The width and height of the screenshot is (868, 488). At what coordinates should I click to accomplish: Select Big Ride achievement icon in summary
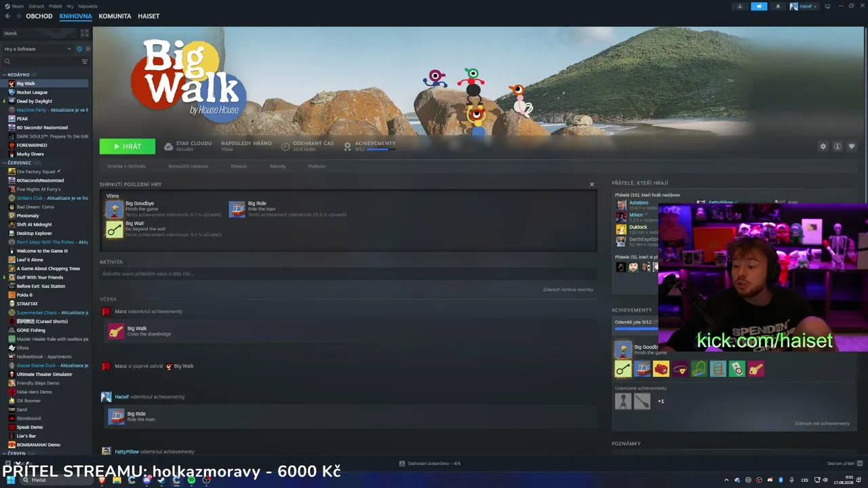pos(237,209)
